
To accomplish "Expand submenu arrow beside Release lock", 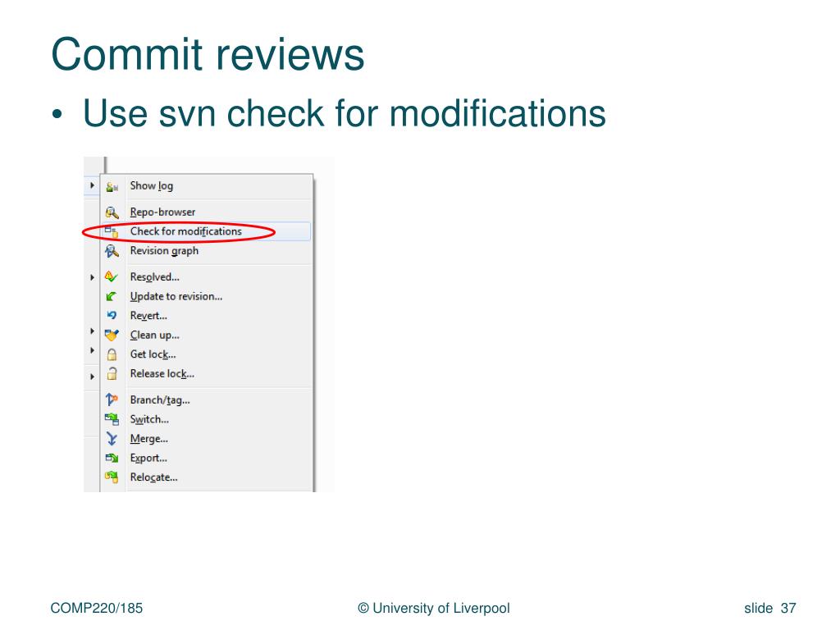I will click(92, 377).
